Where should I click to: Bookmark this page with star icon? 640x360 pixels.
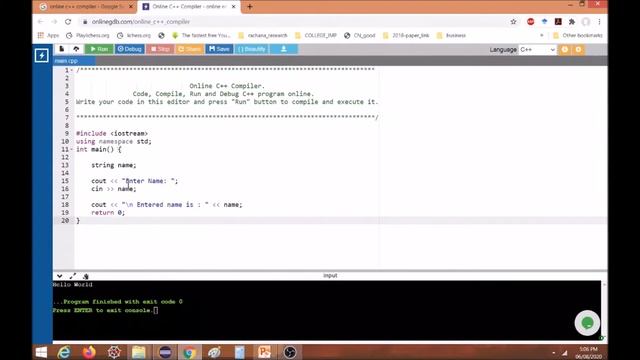[513, 22]
